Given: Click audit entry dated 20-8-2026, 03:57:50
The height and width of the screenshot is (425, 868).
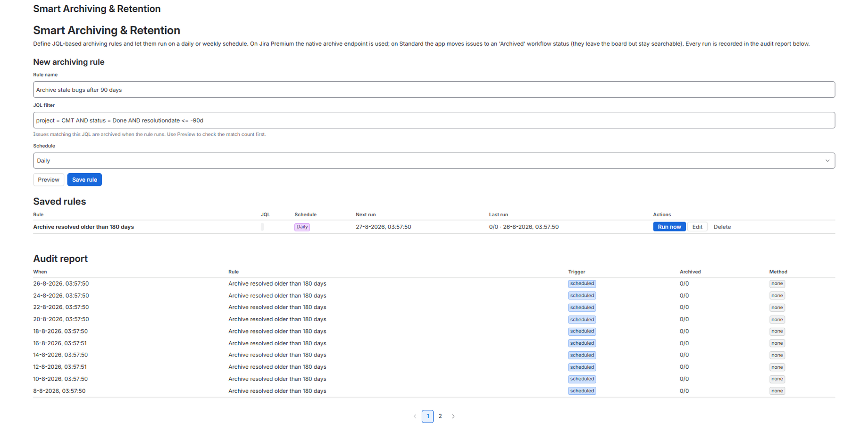Looking at the screenshot, I should [x=61, y=319].
